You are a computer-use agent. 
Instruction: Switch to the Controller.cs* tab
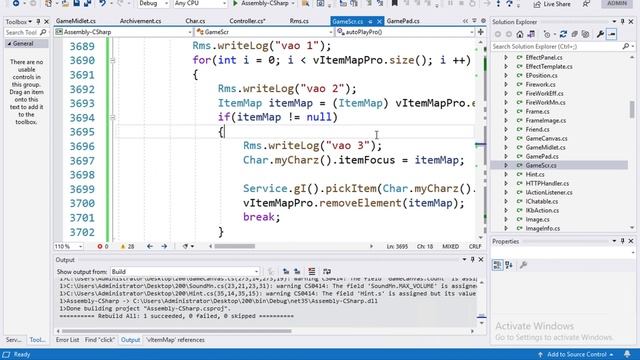pos(247,21)
